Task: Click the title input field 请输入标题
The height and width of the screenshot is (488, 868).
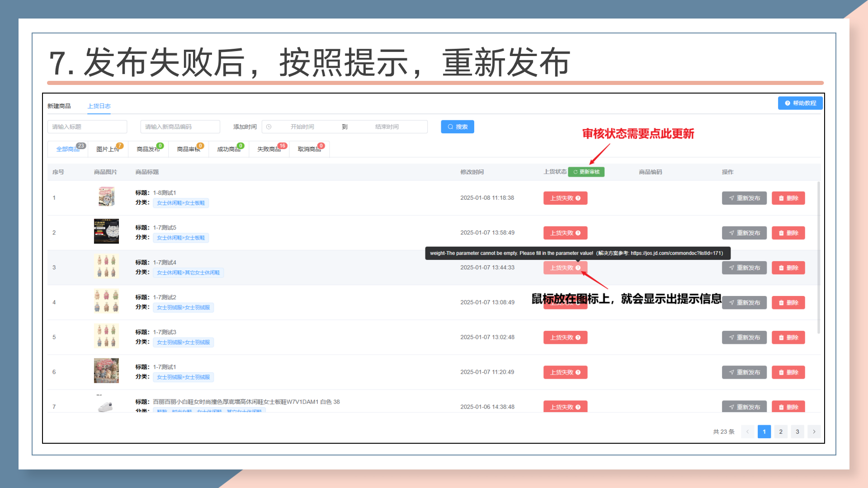Action: click(87, 127)
